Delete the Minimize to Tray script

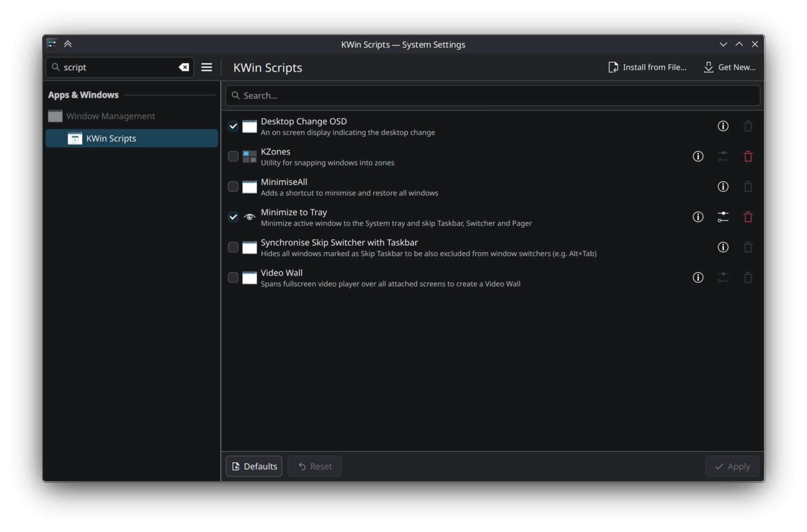(748, 217)
